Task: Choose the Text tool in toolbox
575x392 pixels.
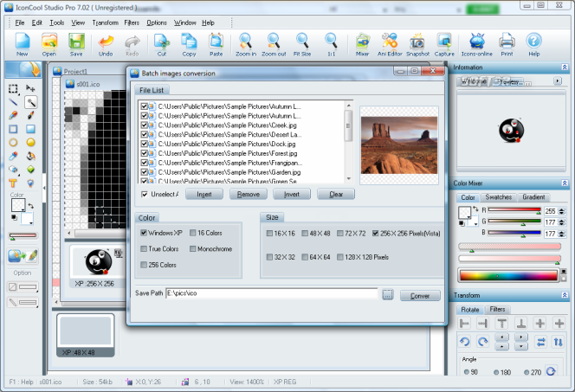Action: (13, 183)
